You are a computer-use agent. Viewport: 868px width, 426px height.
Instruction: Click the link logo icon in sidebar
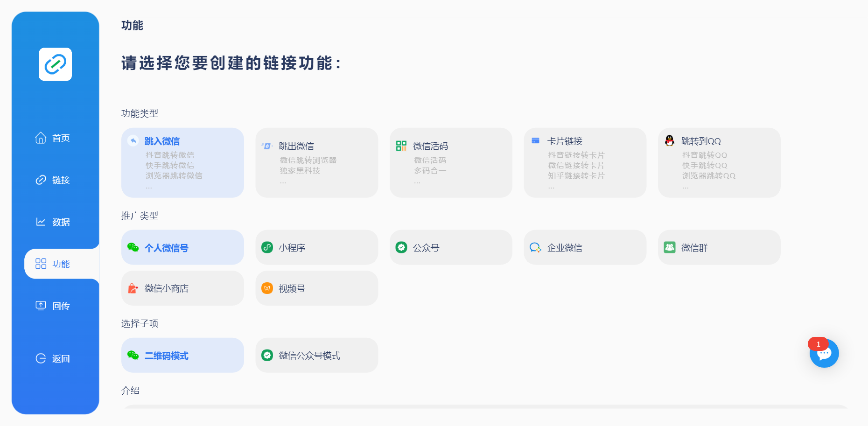click(x=56, y=64)
